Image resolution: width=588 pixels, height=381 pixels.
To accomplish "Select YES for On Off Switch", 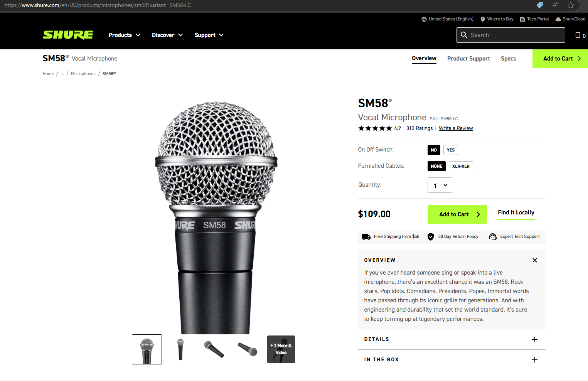I will point(450,150).
